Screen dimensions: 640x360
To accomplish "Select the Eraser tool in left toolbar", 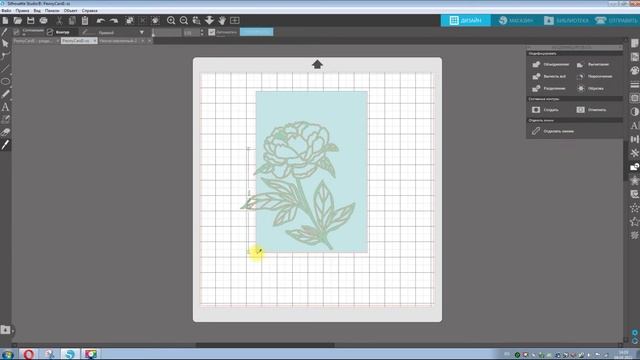I will [5, 132].
